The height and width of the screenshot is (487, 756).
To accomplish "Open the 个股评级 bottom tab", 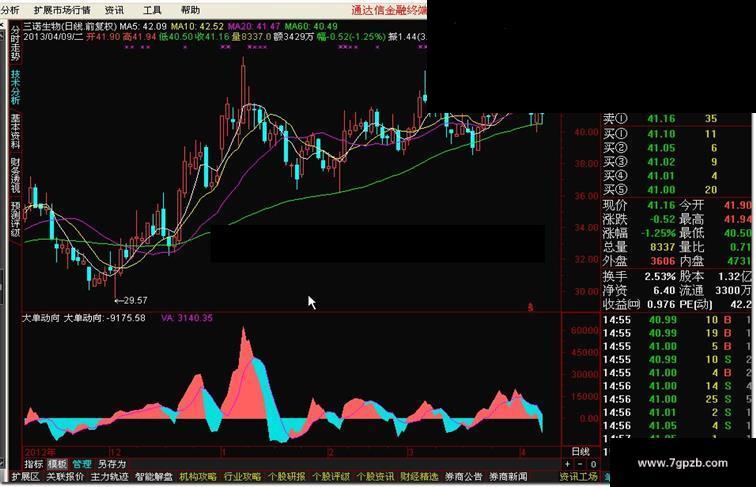I will [331, 477].
